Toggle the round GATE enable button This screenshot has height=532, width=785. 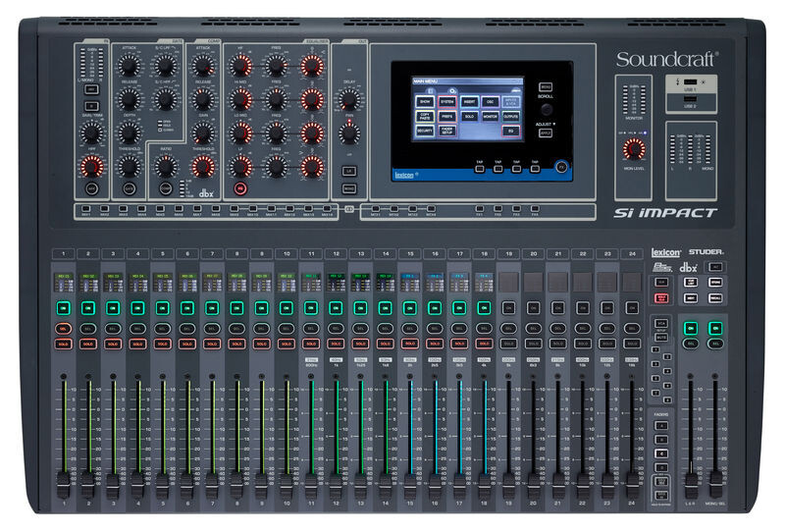coord(130,188)
